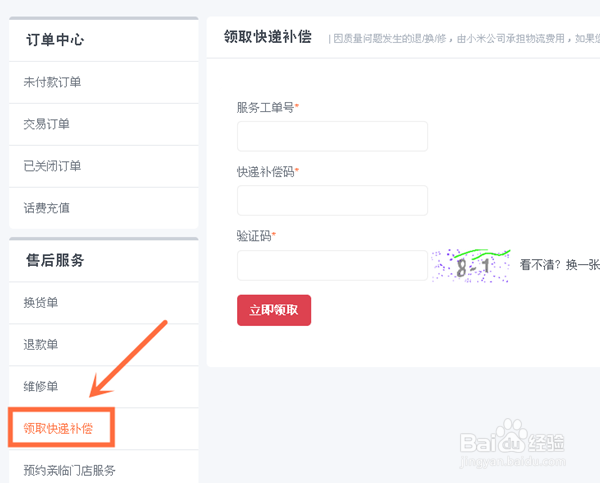The image size is (600, 483).
Task: Click the logistics fee policy description text
Action: (464, 39)
